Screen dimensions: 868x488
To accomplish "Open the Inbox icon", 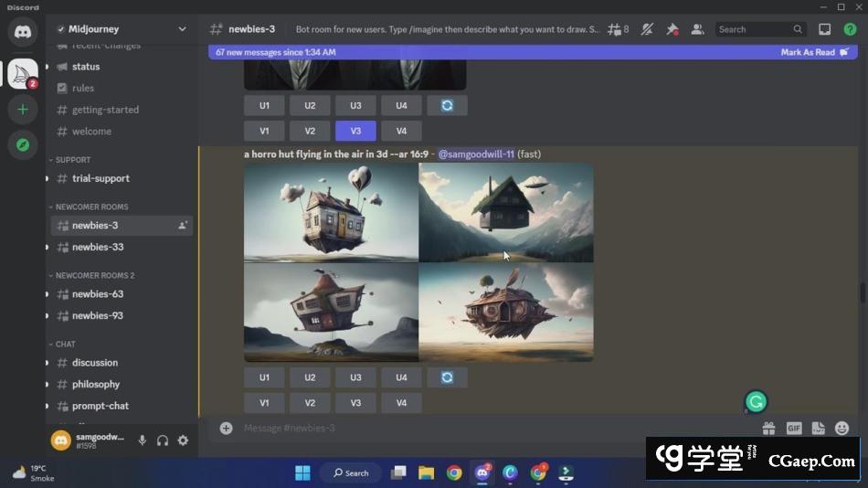I will (824, 29).
